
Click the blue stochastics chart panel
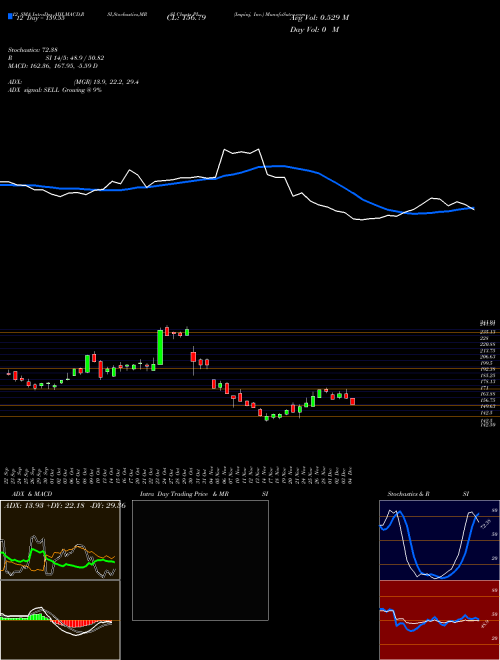[x=439, y=540]
